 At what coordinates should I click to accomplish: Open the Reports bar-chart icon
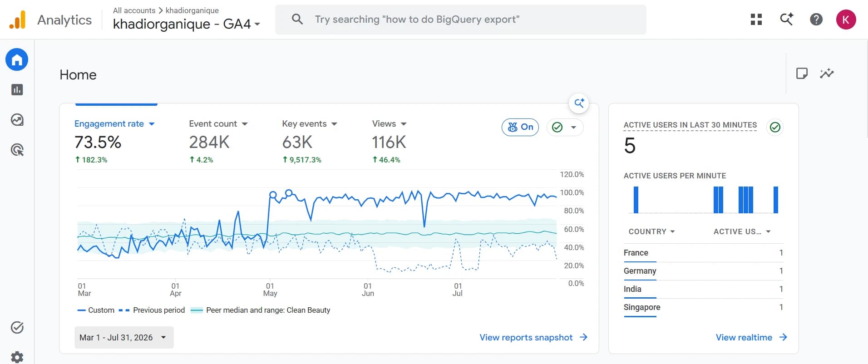(x=17, y=90)
